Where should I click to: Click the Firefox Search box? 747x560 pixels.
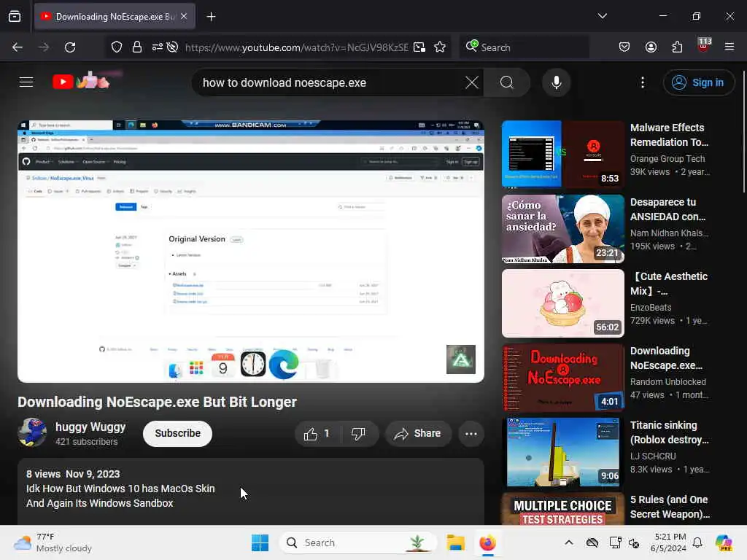point(524,47)
